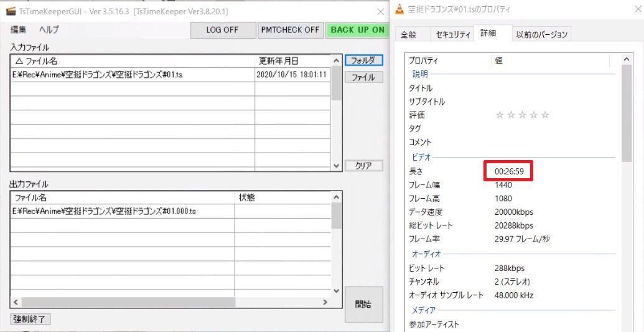Click the properties list vertical scrollbar thumb
Screen dimensions: 644x332
pyautogui.click(x=627, y=113)
